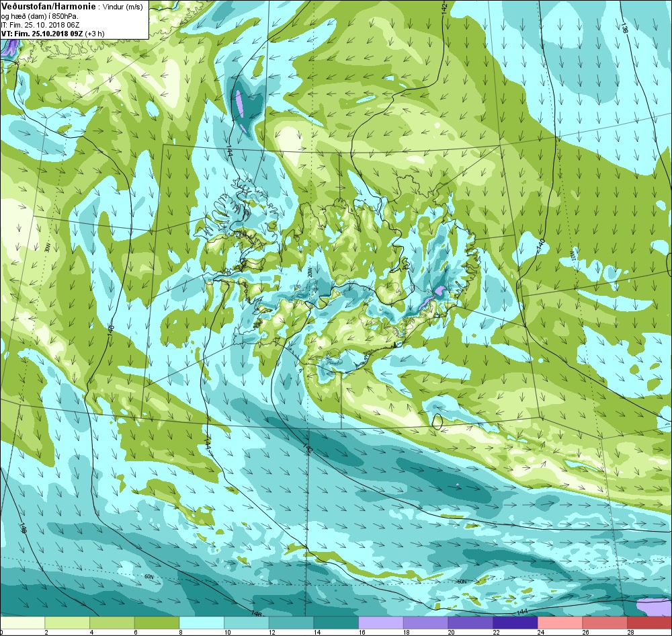672x636 pixels.
Task: Choose the 14–16 m/s dark teal legend swatch
Action: pos(336,623)
